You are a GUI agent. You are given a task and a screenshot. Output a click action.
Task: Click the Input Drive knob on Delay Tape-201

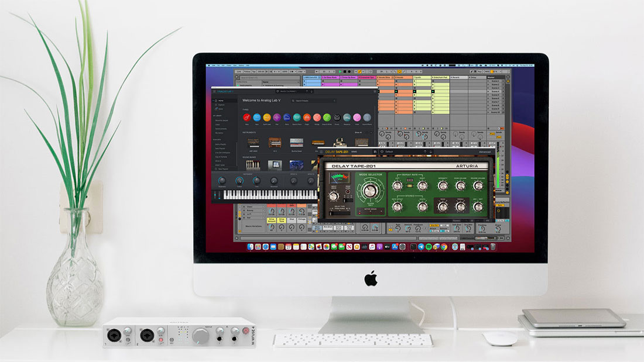pos(334,196)
